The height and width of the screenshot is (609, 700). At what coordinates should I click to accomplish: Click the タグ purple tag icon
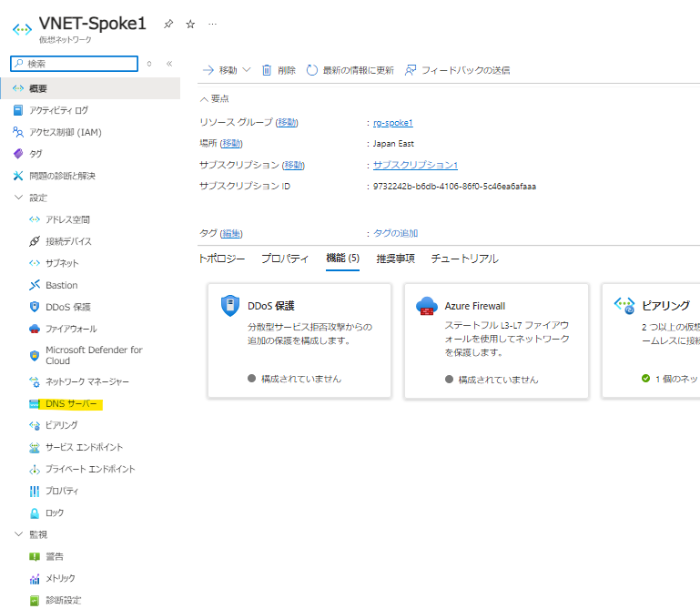[x=18, y=154]
